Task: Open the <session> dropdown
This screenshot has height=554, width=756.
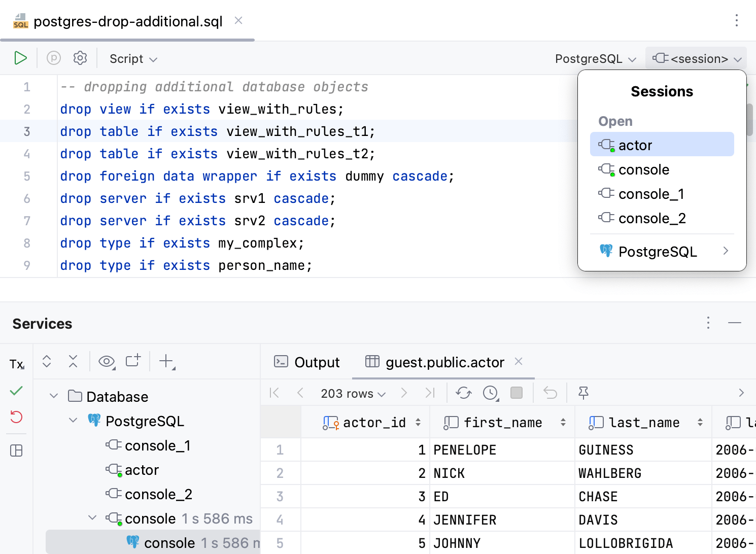Action: [697, 59]
